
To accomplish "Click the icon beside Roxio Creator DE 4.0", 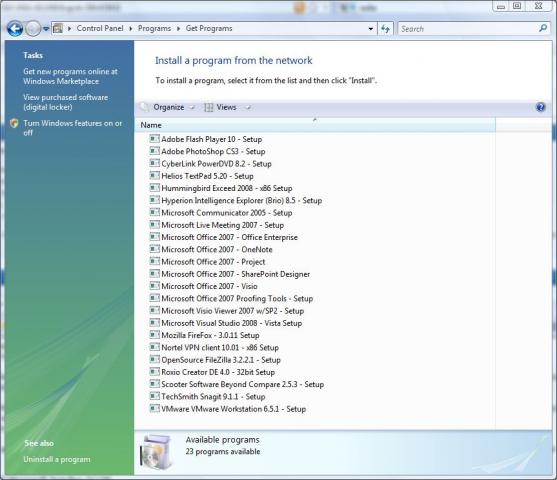I will [x=155, y=372].
